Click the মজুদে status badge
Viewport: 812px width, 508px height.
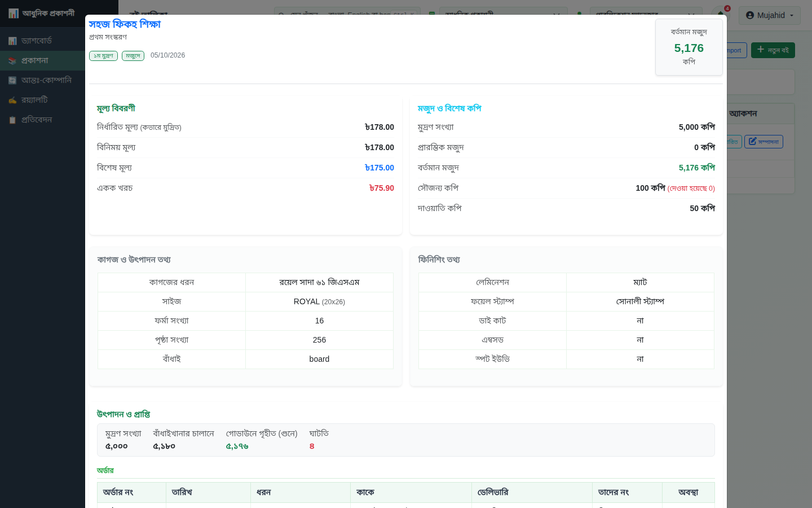(133, 55)
